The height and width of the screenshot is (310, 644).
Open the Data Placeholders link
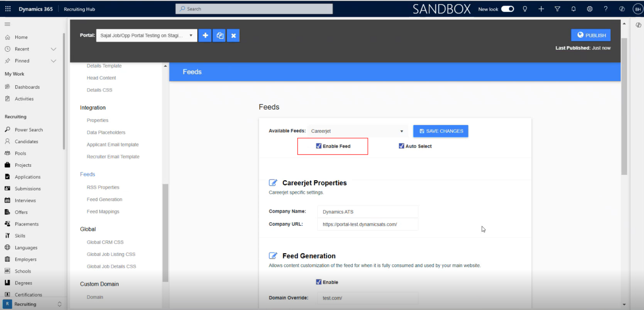tap(106, 132)
